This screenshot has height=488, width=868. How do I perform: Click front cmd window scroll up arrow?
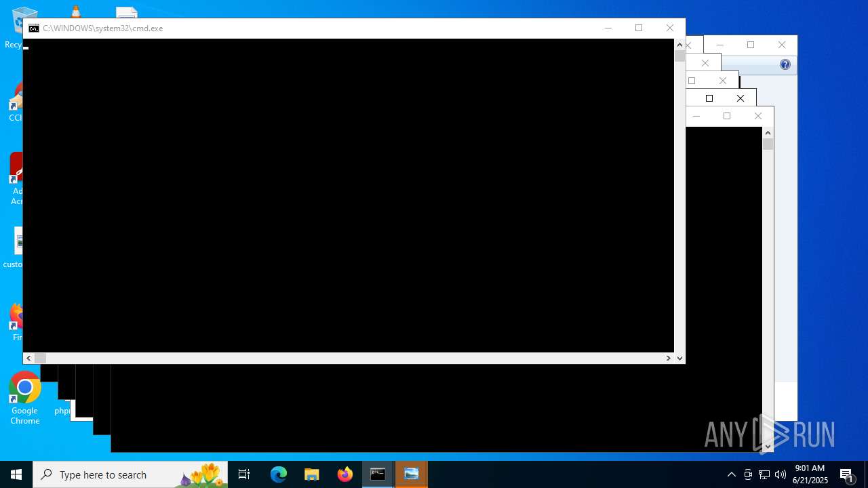click(679, 45)
